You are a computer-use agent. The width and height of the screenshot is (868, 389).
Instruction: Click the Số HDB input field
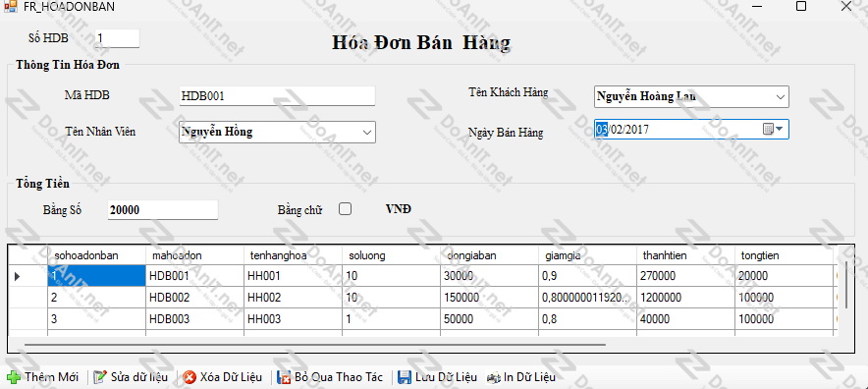point(118,38)
